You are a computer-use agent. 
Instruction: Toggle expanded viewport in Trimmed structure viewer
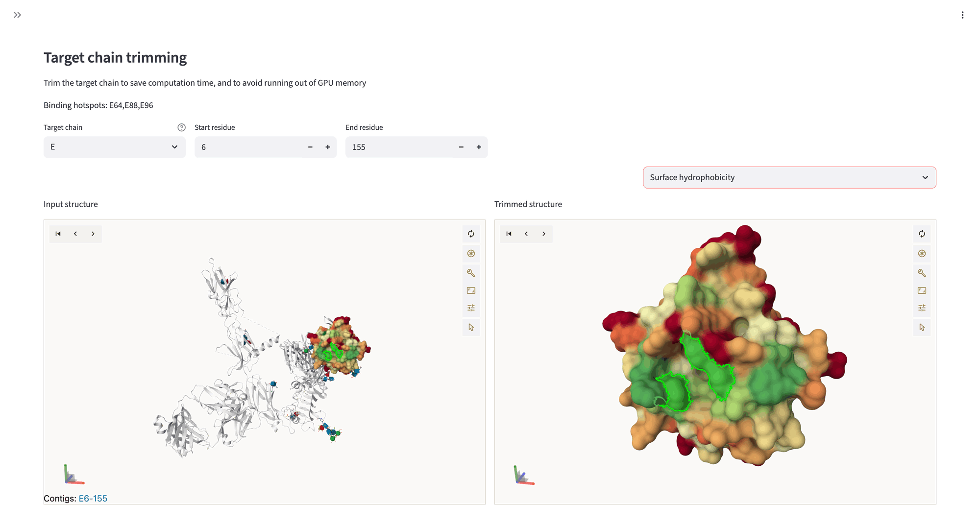coord(922,290)
